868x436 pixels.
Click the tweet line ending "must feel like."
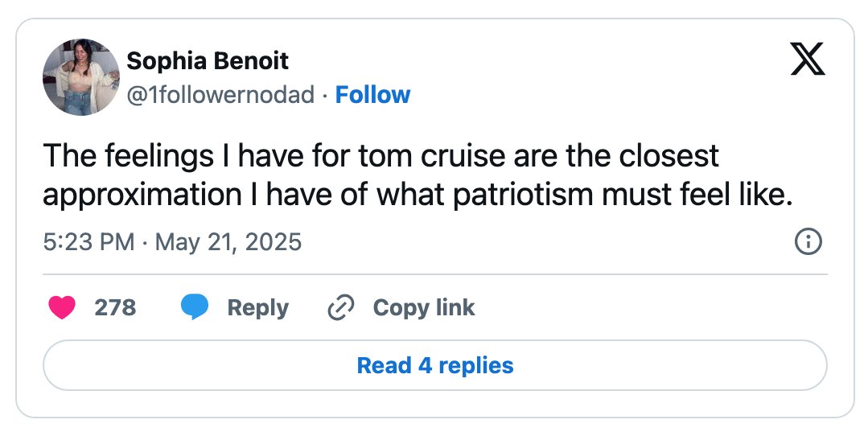418,195
